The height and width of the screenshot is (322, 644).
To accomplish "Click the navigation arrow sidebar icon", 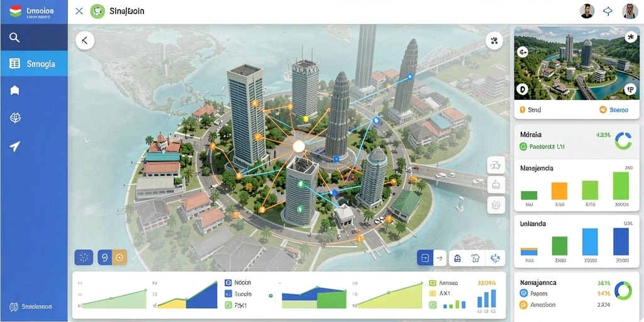I will point(15,146).
